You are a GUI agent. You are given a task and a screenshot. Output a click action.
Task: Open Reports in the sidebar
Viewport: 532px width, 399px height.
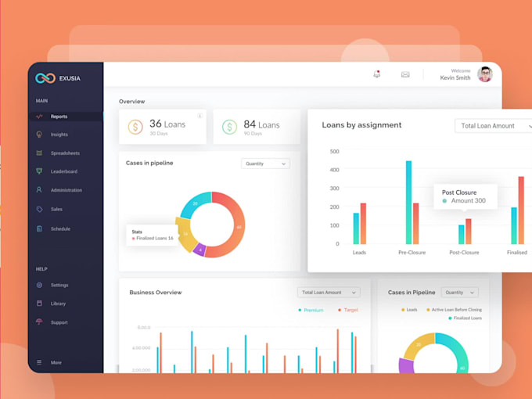click(x=66, y=117)
